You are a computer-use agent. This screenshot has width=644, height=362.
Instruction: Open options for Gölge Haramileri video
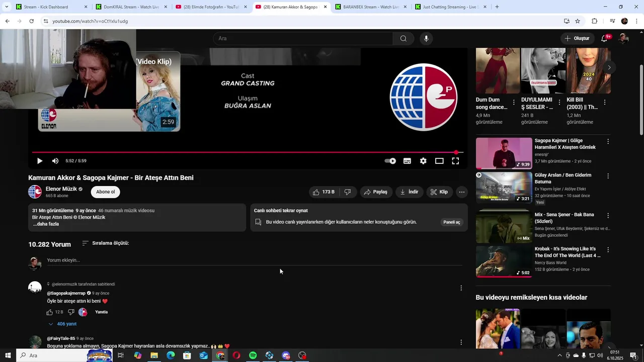608,142
